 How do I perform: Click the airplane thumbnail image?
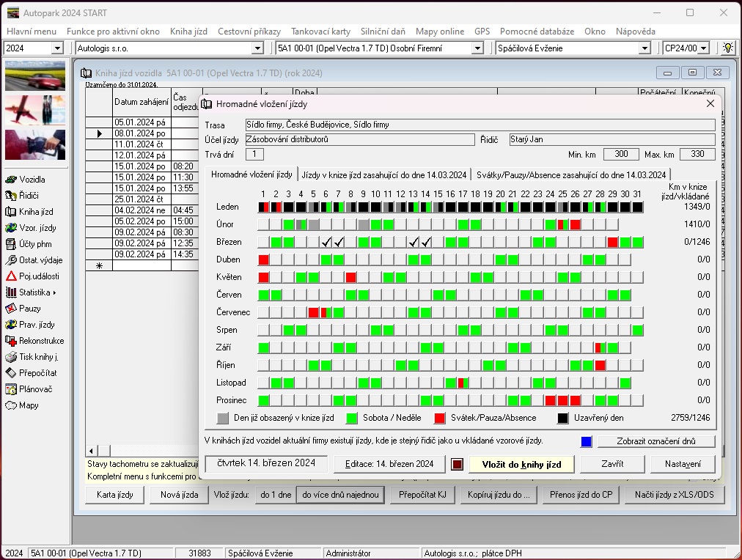35,110
